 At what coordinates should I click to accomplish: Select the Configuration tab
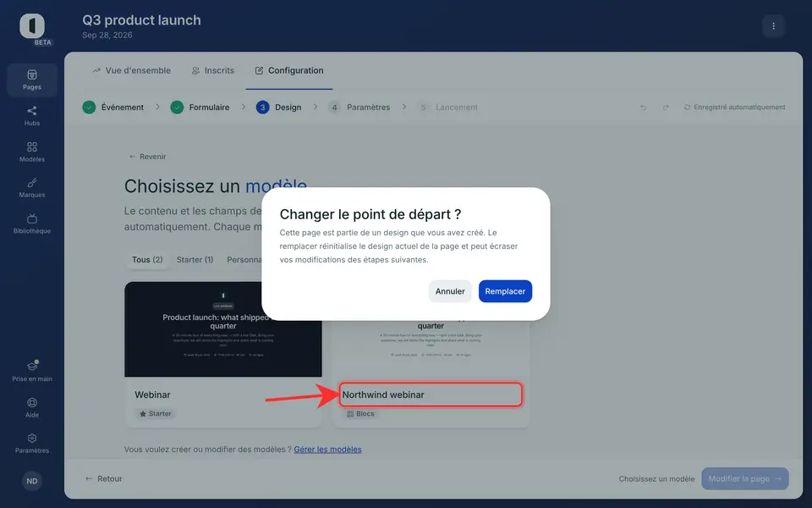click(289, 70)
